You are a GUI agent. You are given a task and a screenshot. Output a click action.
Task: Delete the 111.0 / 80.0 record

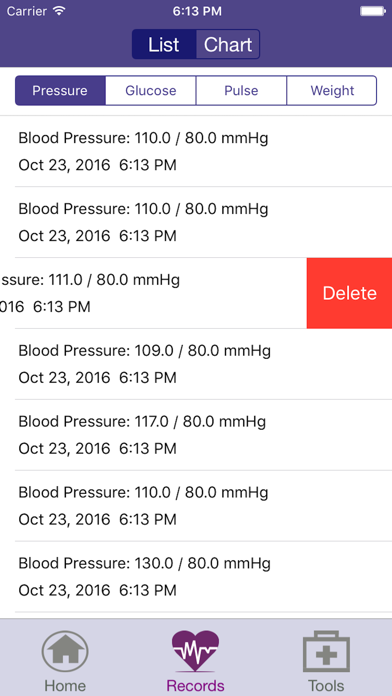tap(349, 293)
